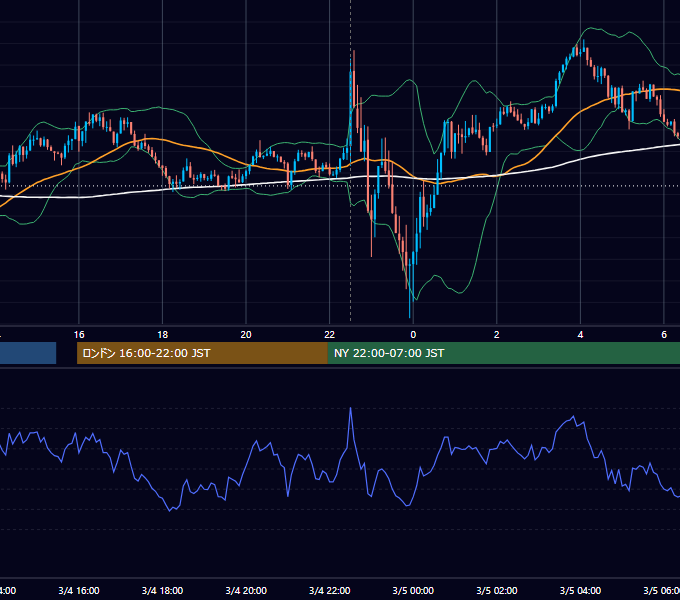Viewport: 680px width, 600px height.
Task: Click hour label 20 on price chart axis
Action: (246, 334)
